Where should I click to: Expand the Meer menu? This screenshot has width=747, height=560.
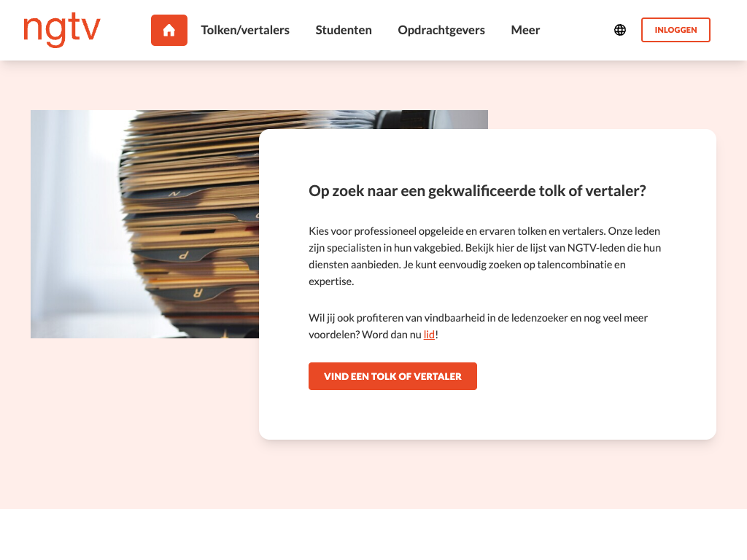(525, 30)
